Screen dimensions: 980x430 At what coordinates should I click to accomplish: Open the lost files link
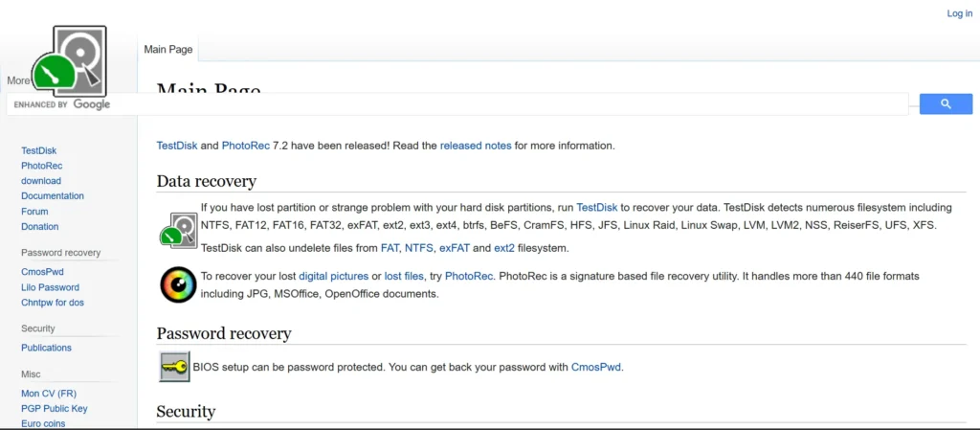(x=404, y=276)
